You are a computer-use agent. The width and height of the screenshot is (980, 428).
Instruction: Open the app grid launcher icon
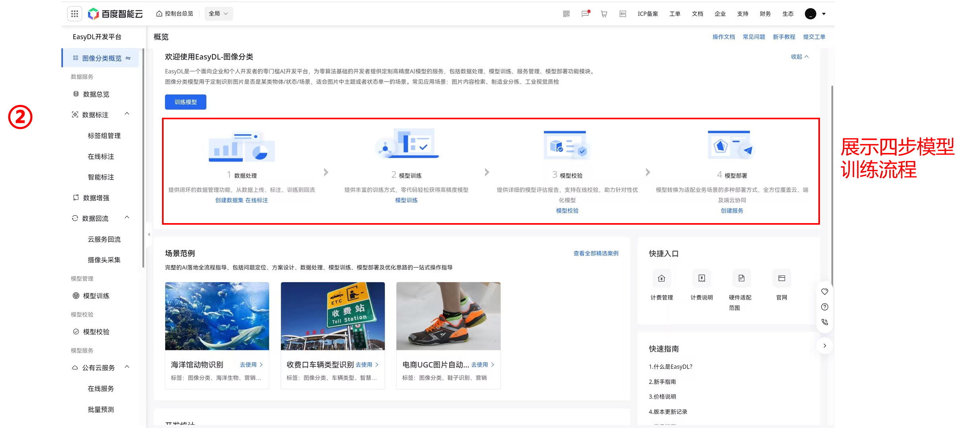[x=74, y=14]
